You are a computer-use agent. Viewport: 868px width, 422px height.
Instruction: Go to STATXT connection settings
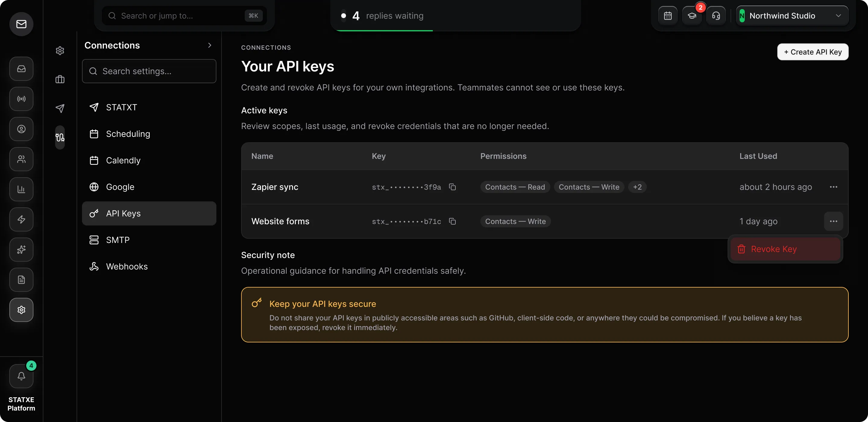point(149,107)
